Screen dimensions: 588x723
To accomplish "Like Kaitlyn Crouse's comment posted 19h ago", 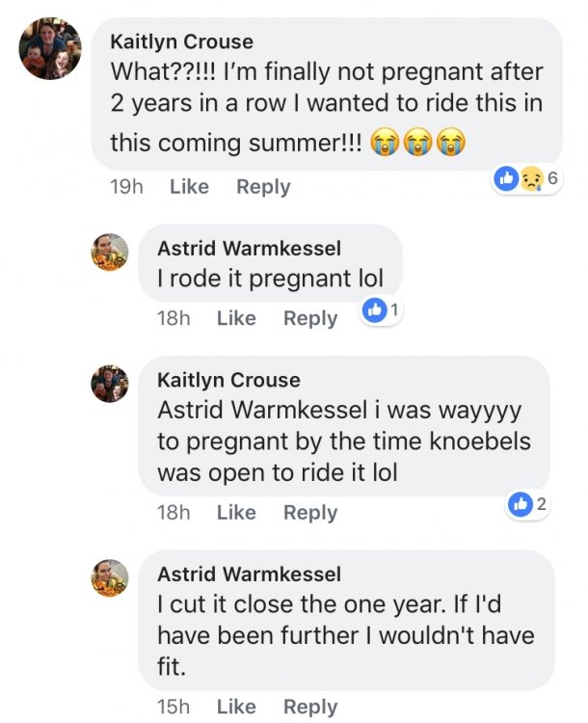I will pyautogui.click(x=189, y=187).
